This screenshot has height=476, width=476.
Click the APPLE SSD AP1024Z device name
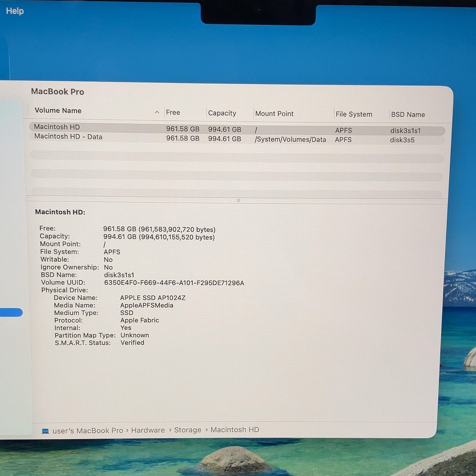click(x=153, y=297)
